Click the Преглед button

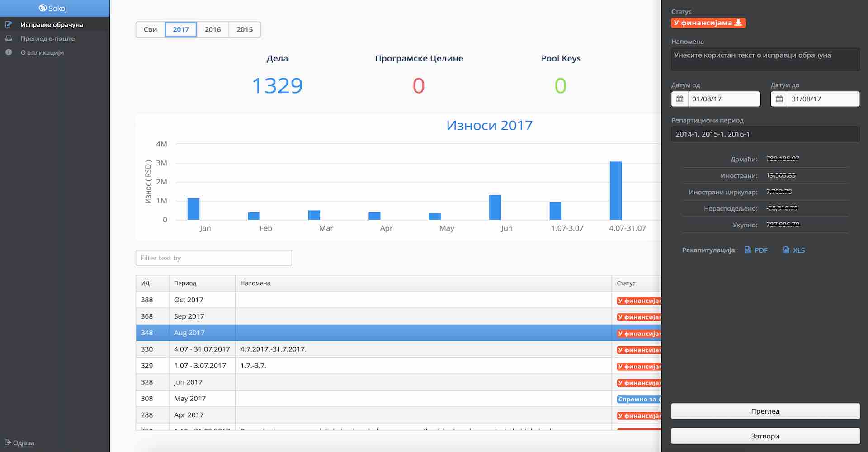[765, 411]
